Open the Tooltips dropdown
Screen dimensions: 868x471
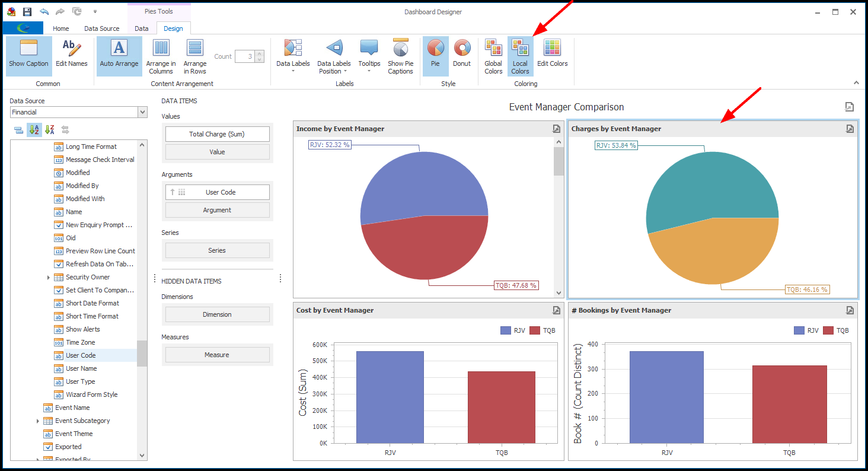369,56
